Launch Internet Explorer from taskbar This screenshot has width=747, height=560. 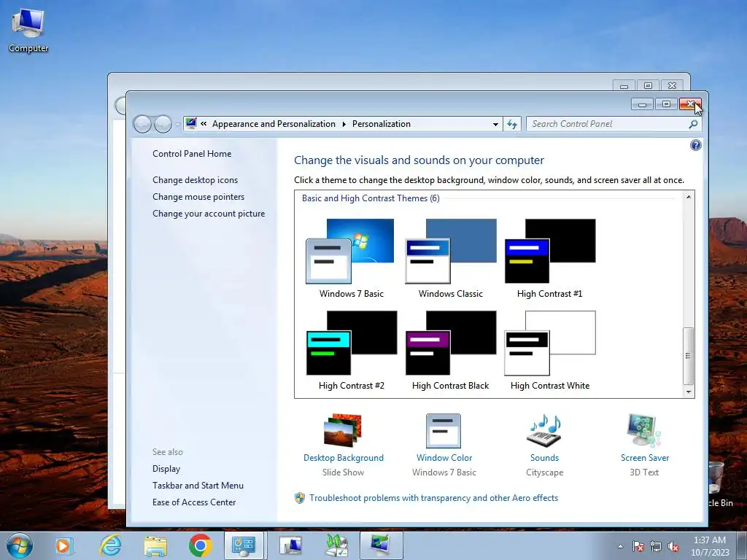[110, 545]
